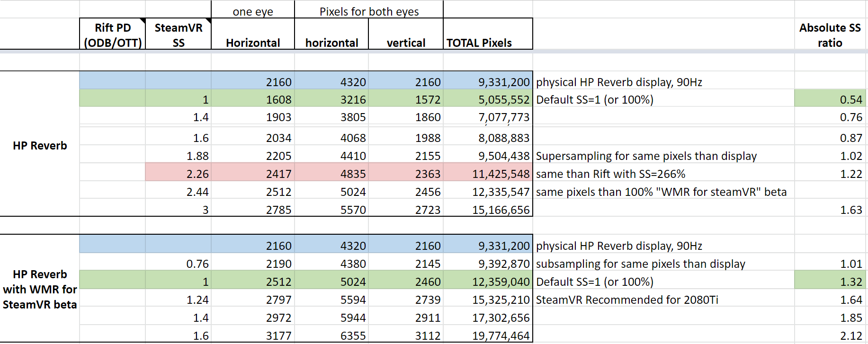868x344 pixels.
Task: Select the absolute SS ratio 1.22
Action: click(x=830, y=172)
